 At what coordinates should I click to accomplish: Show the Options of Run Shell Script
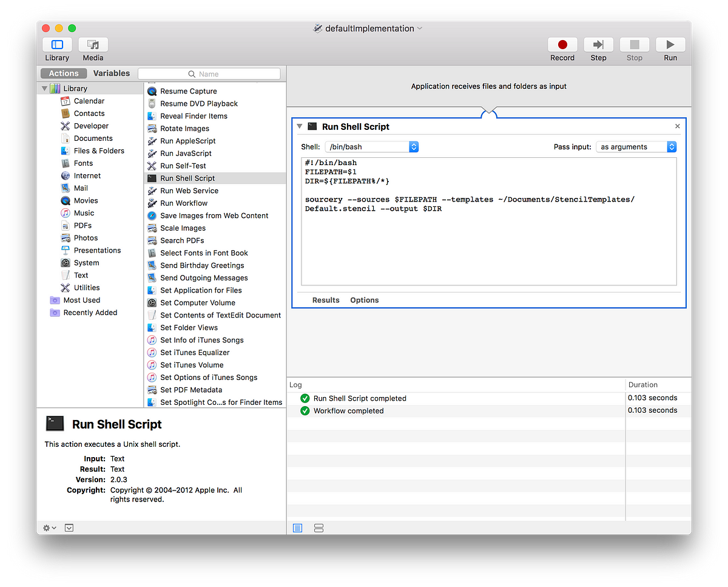(x=365, y=300)
